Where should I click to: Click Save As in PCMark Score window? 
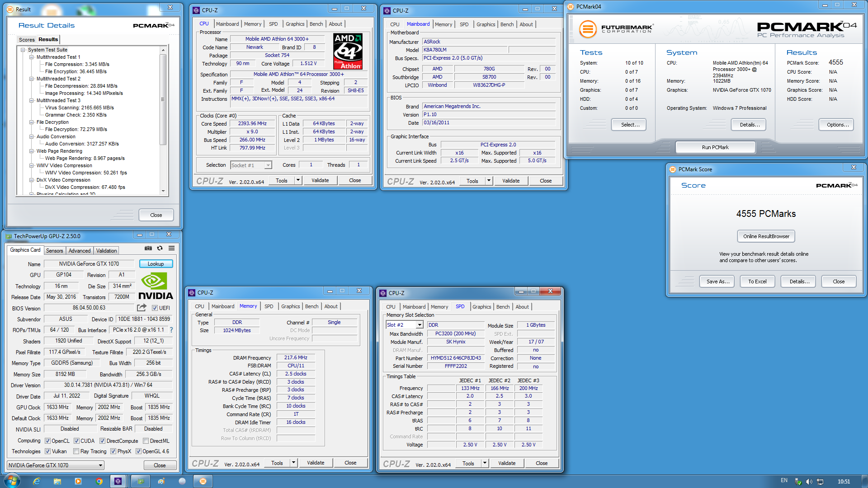(718, 282)
